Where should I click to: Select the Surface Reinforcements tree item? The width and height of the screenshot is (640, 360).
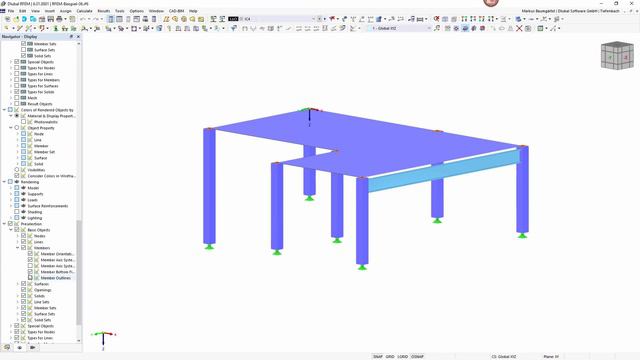(x=48, y=206)
